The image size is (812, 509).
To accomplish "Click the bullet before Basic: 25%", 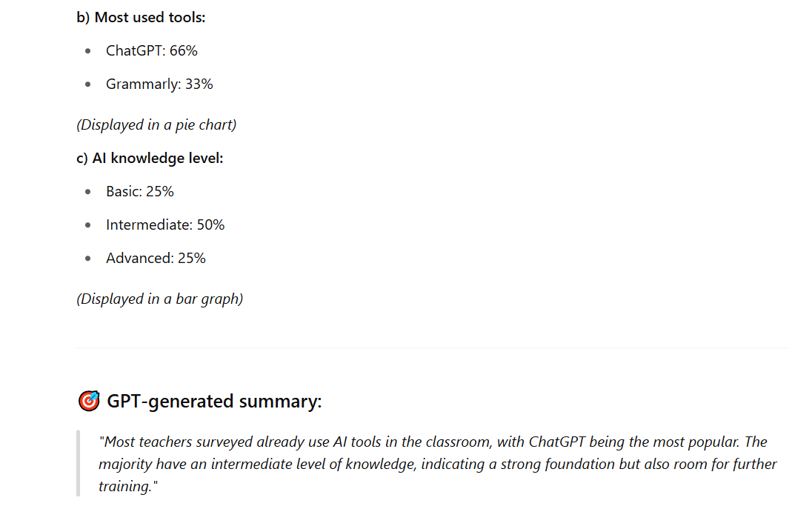I will click(x=88, y=192).
